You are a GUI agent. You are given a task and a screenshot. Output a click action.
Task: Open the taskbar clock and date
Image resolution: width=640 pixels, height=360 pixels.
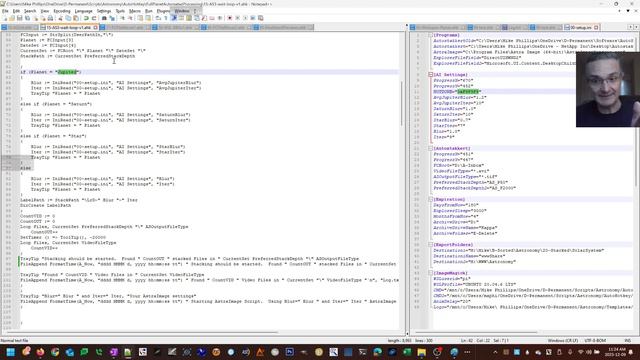pyautogui.click(x=616, y=352)
